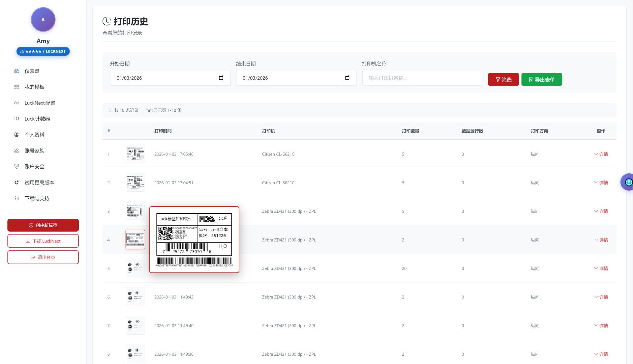Click the label thumbnail in row 2
Image resolution: width=633 pixels, height=364 pixels.
(135, 183)
